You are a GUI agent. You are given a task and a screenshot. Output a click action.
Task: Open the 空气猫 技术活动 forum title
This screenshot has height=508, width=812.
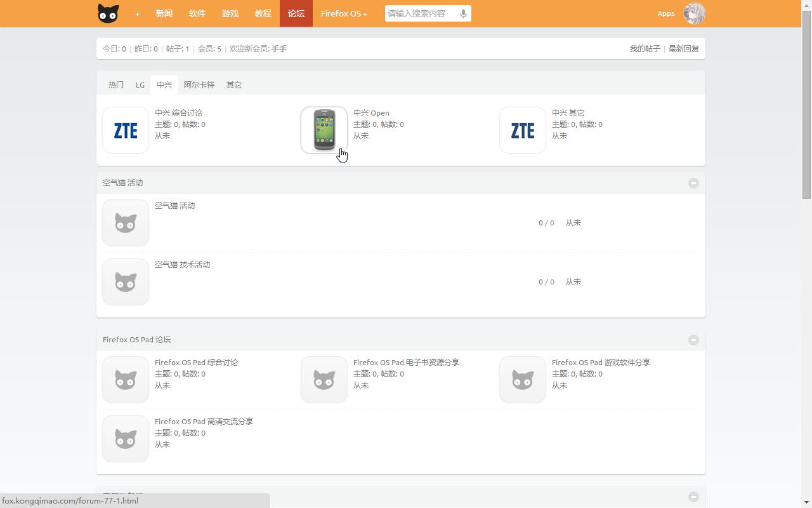(x=183, y=265)
